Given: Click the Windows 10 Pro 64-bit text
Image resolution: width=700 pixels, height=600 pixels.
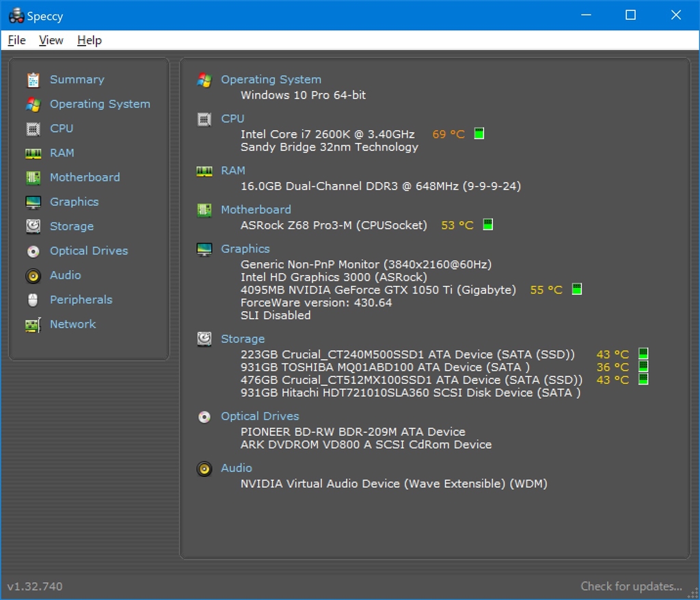Looking at the screenshot, I should [x=303, y=95].
